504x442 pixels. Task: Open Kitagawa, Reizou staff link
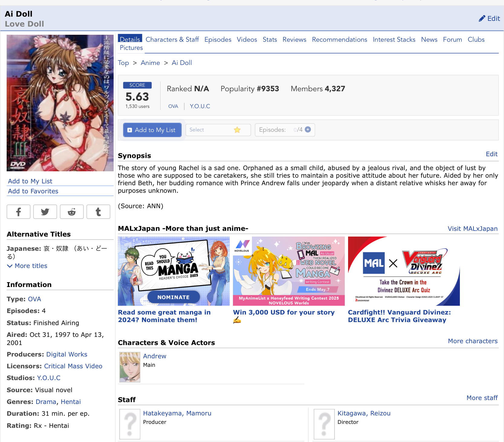tap(364, 413)
